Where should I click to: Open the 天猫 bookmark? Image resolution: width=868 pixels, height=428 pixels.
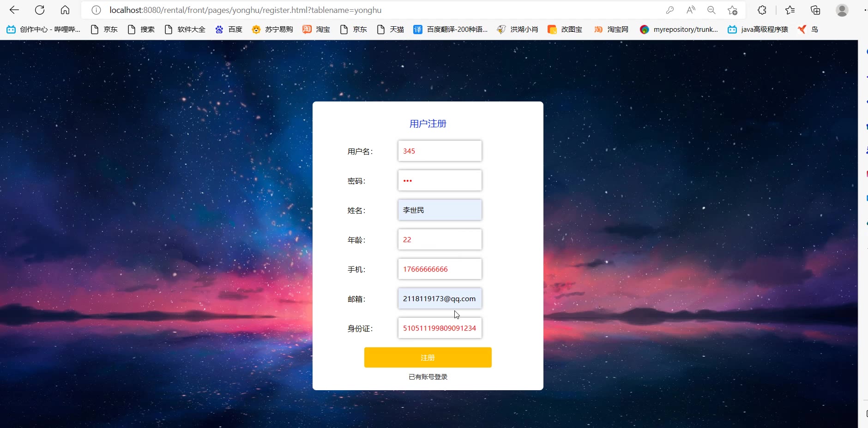click(x=391, y=30)
